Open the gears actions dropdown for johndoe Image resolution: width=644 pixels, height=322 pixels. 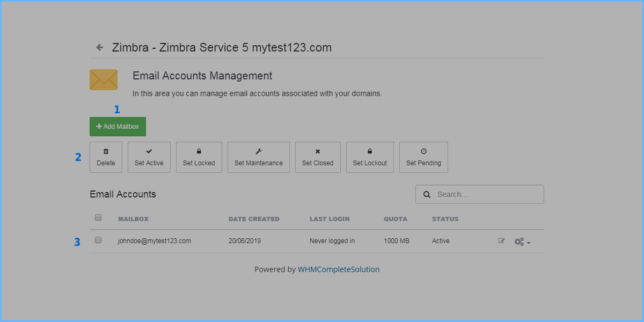tap(523, 241)
